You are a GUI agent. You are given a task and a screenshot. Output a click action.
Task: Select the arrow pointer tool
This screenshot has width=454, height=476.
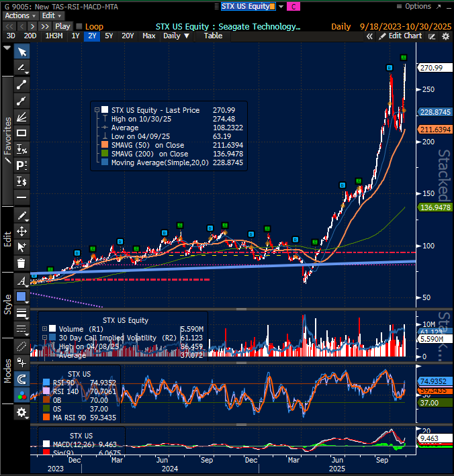[22, 52]
